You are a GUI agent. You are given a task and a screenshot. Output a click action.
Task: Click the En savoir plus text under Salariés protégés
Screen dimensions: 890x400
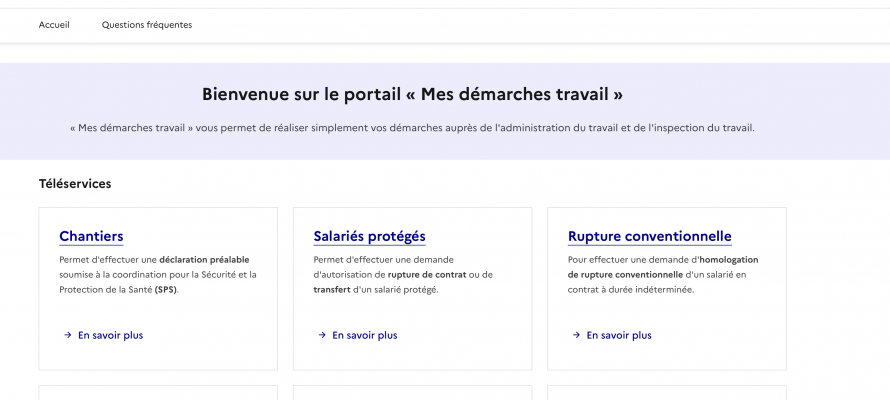pyautogui.click(x=364, y=335)
